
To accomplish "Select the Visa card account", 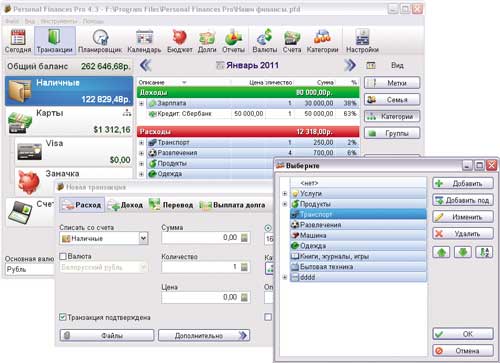I will (x=74, y=152).
